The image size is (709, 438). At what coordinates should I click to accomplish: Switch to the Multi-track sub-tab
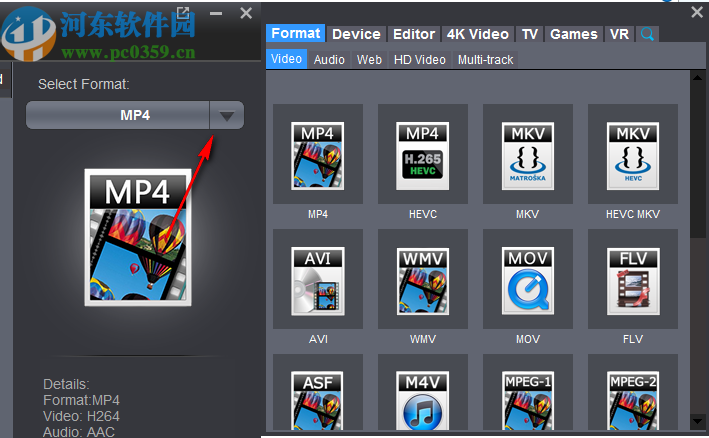tap(485, 60)
